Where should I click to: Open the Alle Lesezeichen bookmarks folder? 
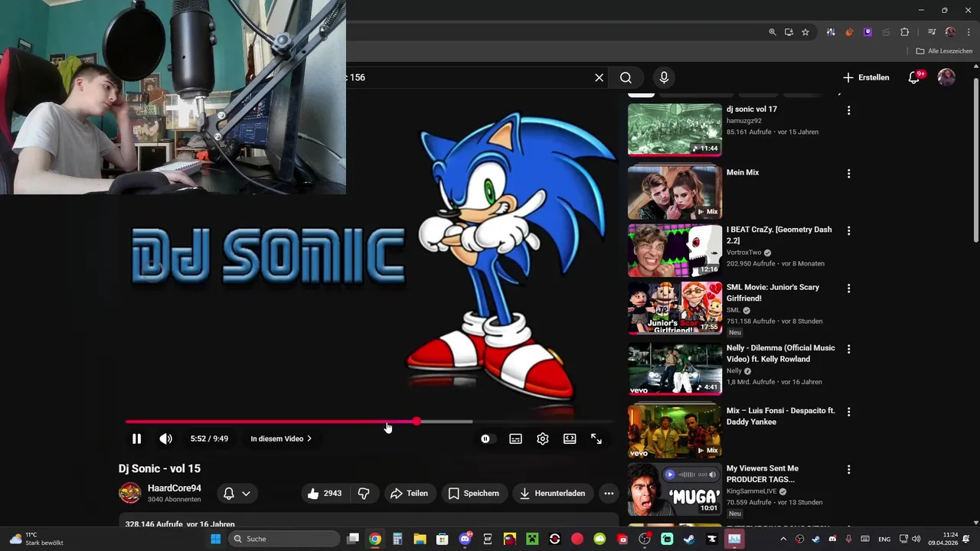[944, 51]
